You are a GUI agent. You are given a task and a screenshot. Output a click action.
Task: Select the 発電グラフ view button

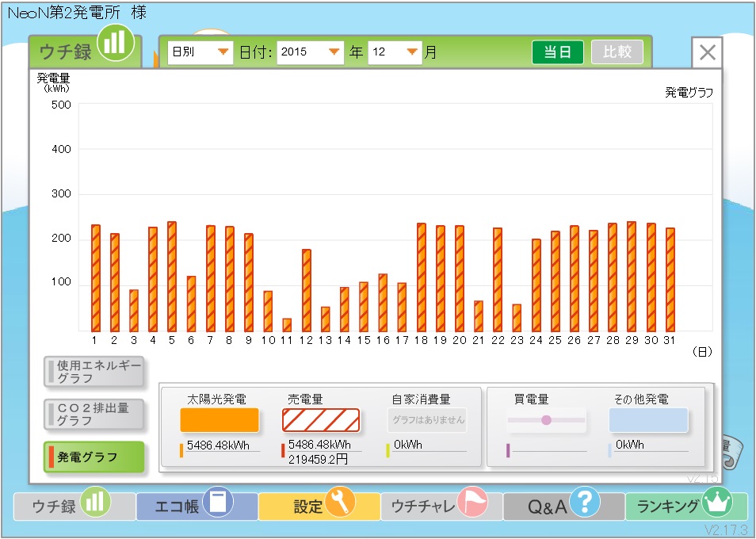(x=94, y=457)
